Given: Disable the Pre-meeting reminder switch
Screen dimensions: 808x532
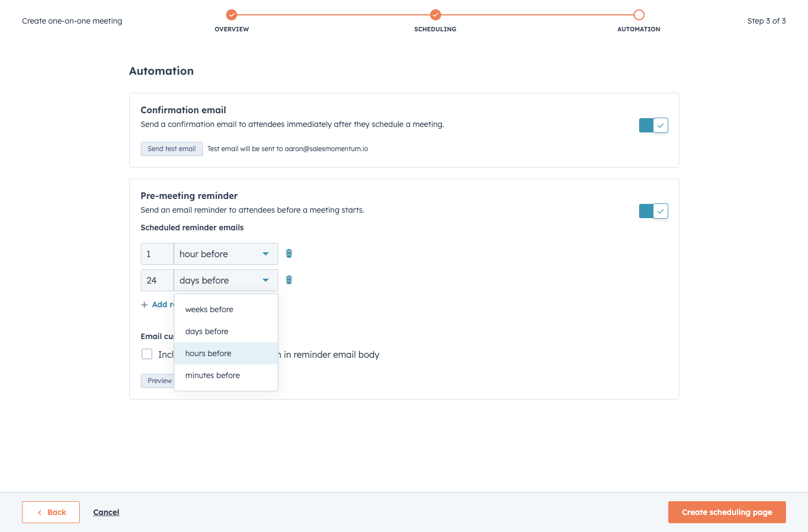Looking at the screenshot, I should (x=653, y=211).
